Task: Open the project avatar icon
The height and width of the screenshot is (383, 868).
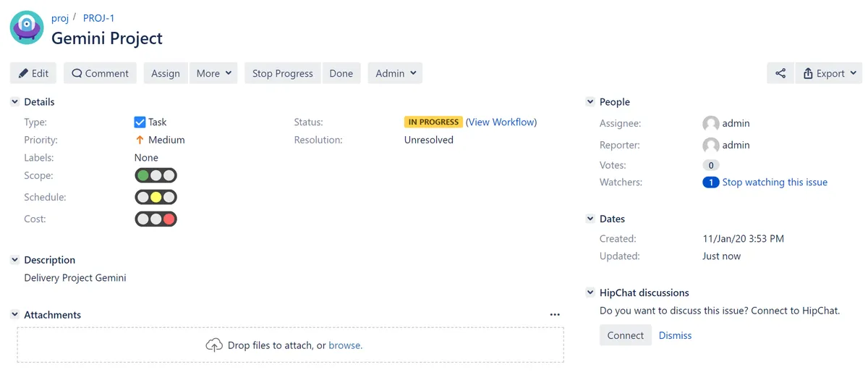Action: click(27, 28)
